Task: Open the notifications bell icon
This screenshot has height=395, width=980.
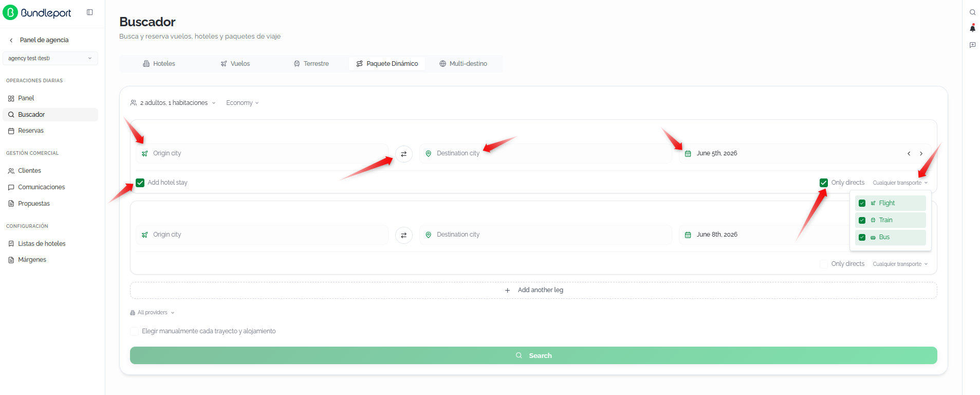Action: (x=972, y=28)
